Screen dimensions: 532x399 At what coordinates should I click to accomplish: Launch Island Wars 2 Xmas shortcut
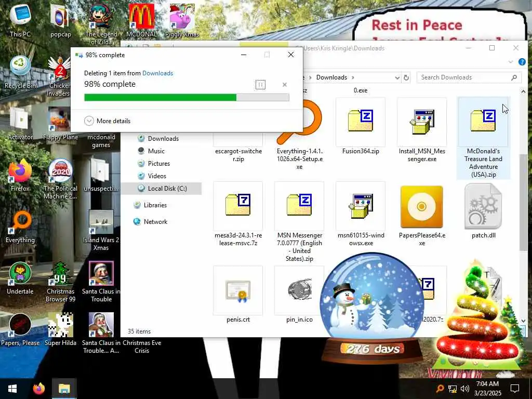(x=101, y=230)
